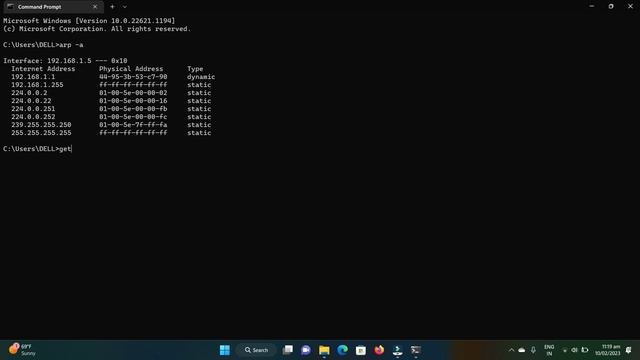Select the Command Prompt tab
Screen dimensions: 640x360
click(x=52, y=7)
